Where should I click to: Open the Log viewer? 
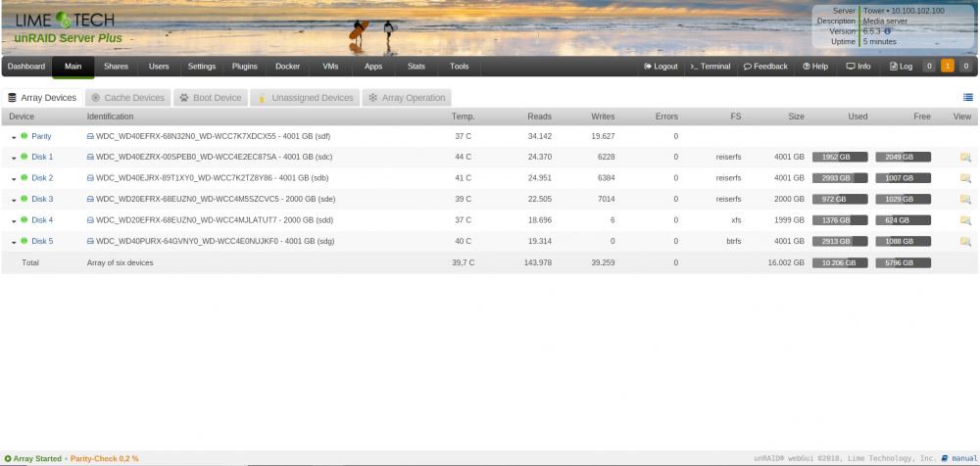(901, 67)
